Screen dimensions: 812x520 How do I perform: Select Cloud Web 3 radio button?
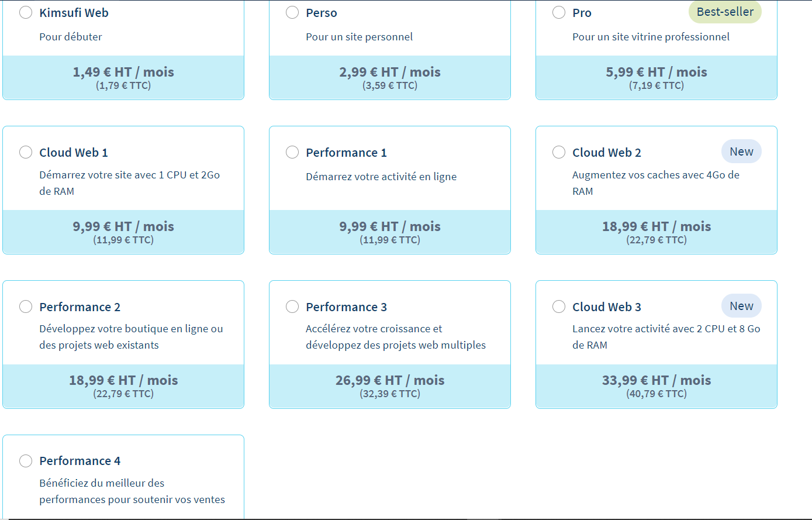coord(559,307)
